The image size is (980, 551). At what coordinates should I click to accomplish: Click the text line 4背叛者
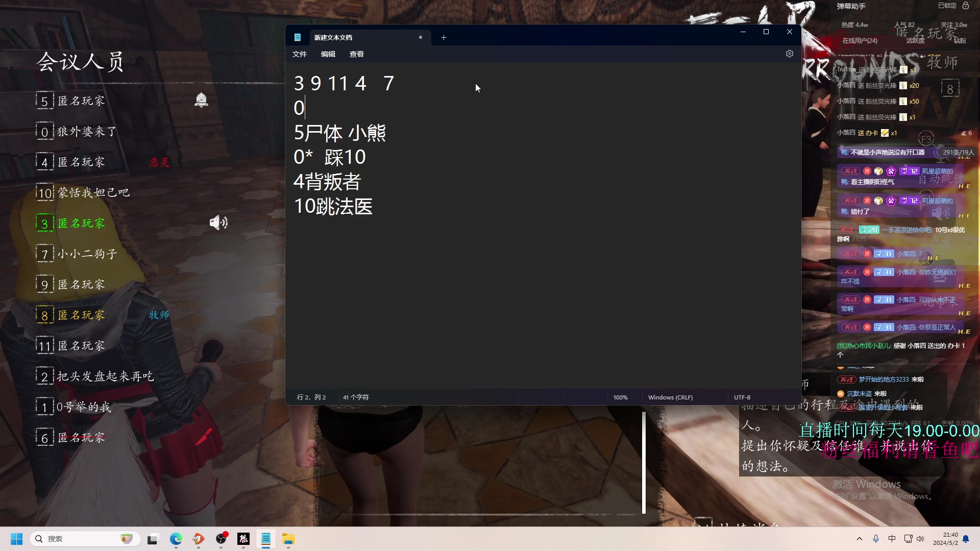(327, 182)
